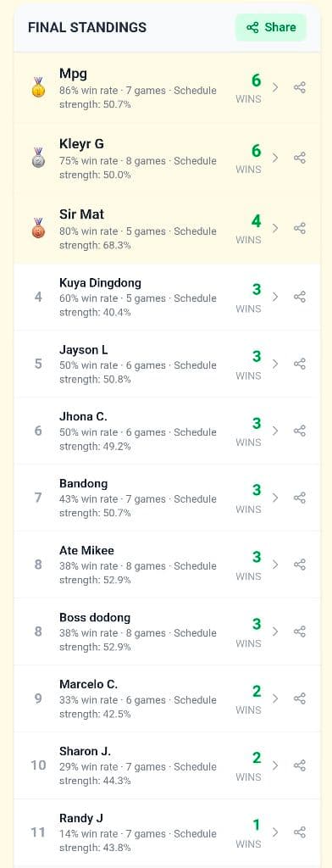Image resolution: width=332 pixels, height=868 pixels.
Task: Click Sir Mat's 4 wins count
Action: [256, 221]
